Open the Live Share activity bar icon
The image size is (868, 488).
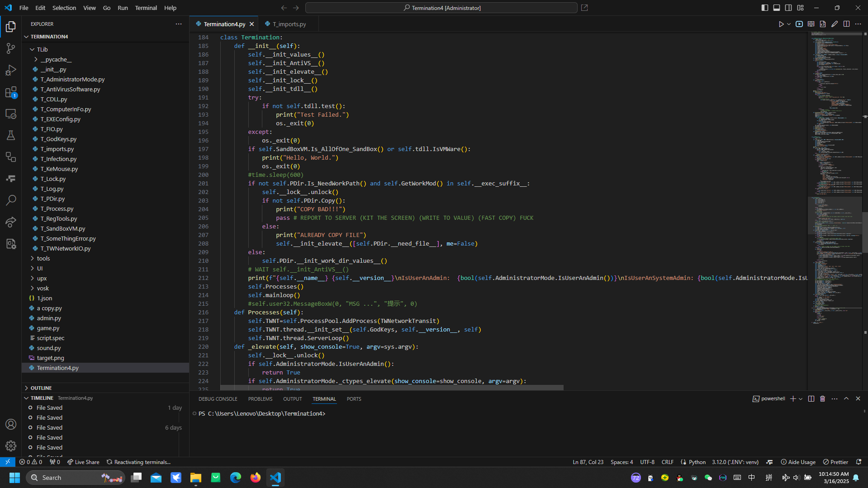pos(11,222)
